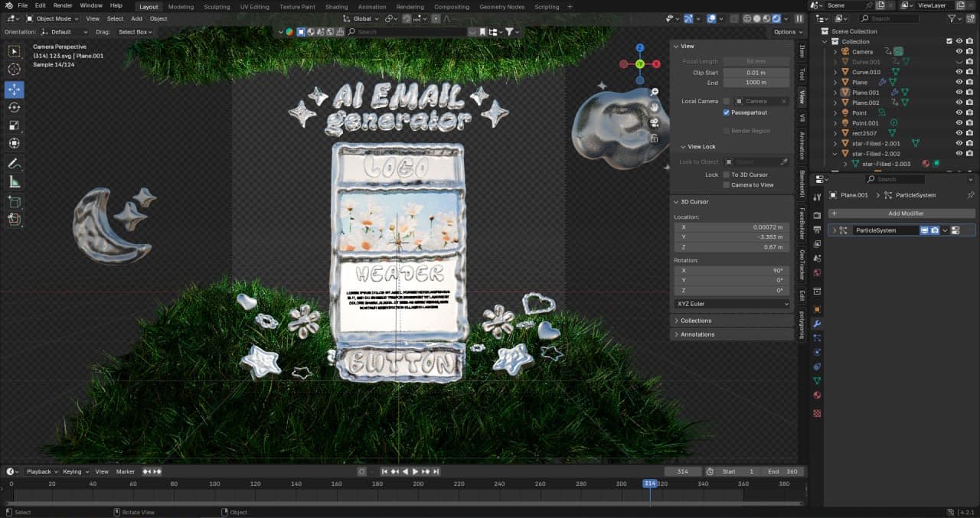The height and width of the screenshot is (518, 980).
Task: Open the Window menu
Action: point(90,5)
